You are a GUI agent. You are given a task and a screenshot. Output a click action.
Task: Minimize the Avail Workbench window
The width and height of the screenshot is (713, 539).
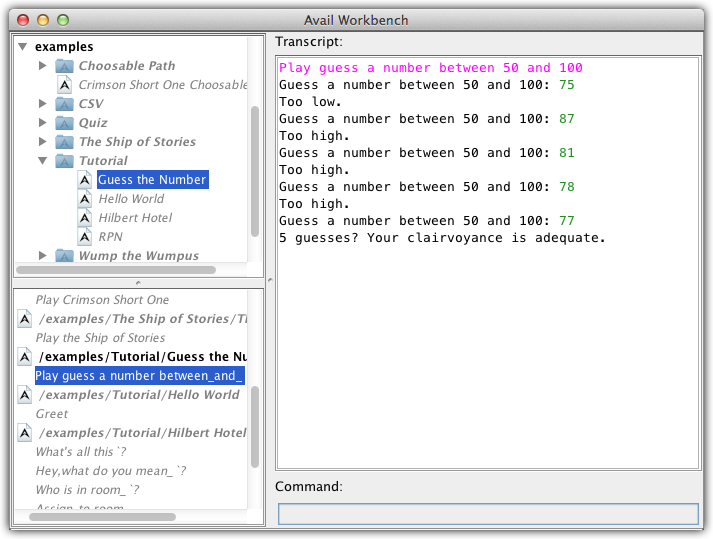pyautogui.click(x=43, y=20)
